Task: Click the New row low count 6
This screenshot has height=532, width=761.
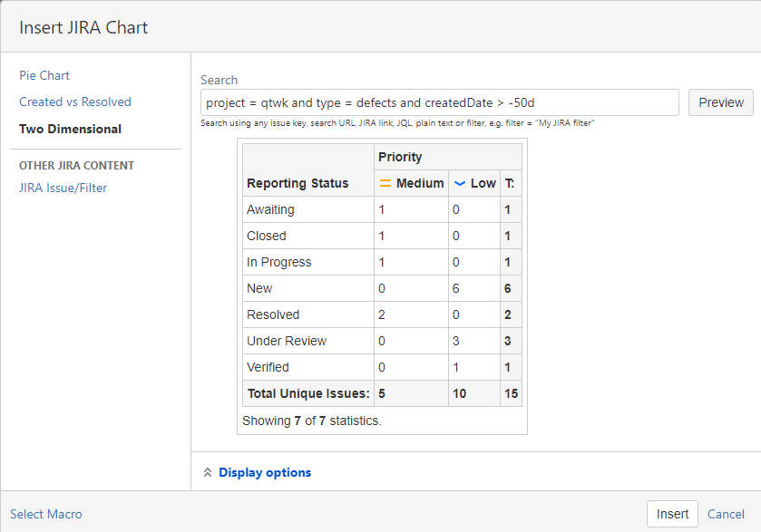Action: [456, 288]
